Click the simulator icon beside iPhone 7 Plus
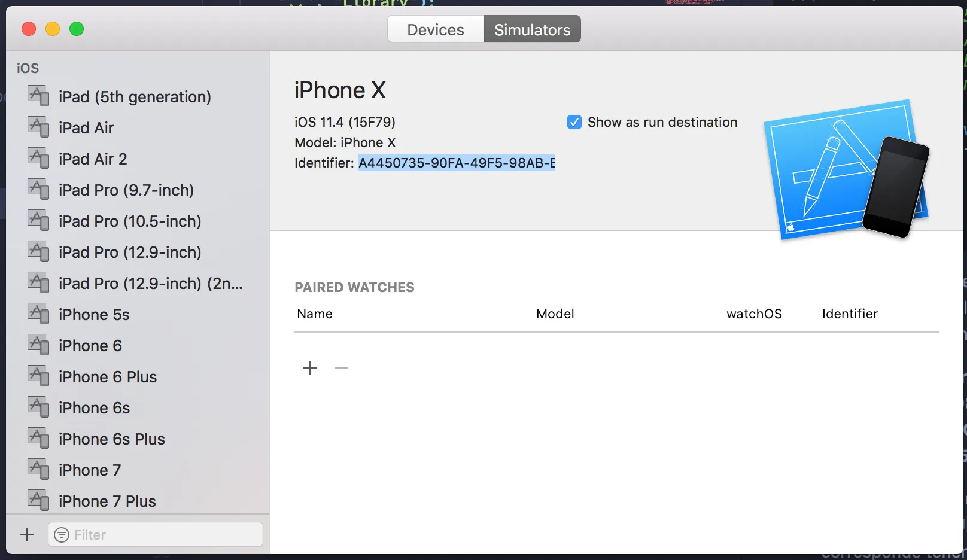Viewport: 967px width, 560px height. pyautogui.click(x=38, y=500)
